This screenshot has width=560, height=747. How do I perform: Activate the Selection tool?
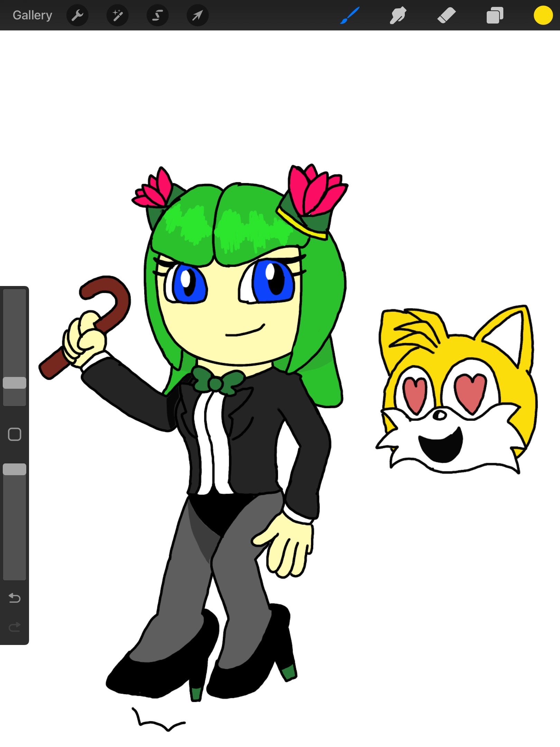(158, 15)
